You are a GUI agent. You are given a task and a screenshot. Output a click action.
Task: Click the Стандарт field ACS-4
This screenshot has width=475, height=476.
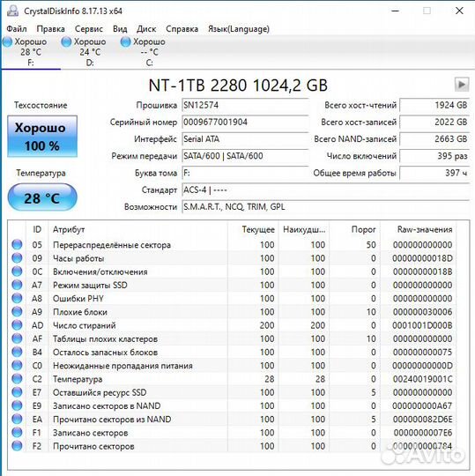pos(326,190)
